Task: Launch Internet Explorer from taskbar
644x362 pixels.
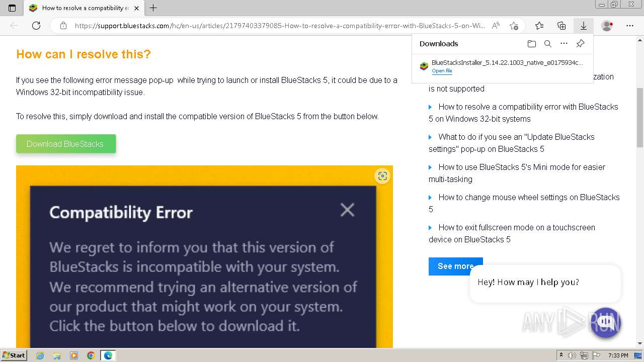Action: [x=40, y=355]
